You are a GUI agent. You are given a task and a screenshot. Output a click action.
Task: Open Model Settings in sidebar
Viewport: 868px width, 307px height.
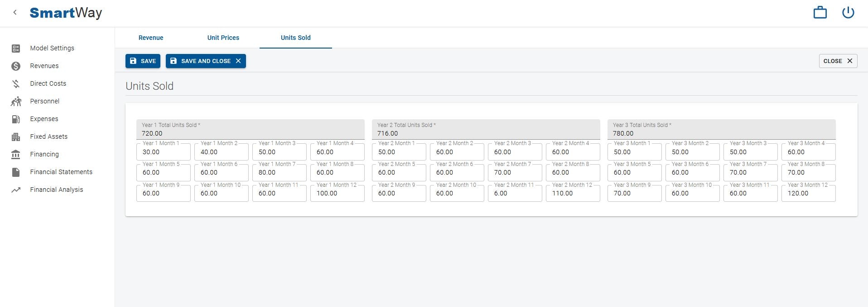point(52,48)
